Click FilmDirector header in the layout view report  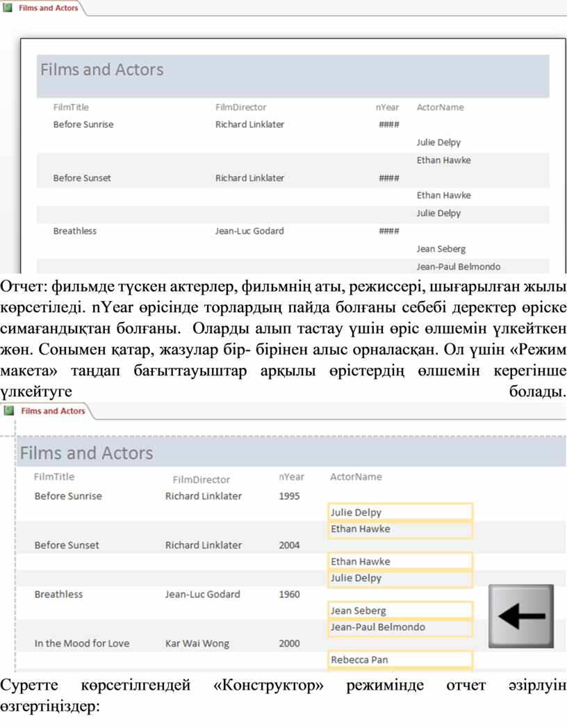coord(201,480)
